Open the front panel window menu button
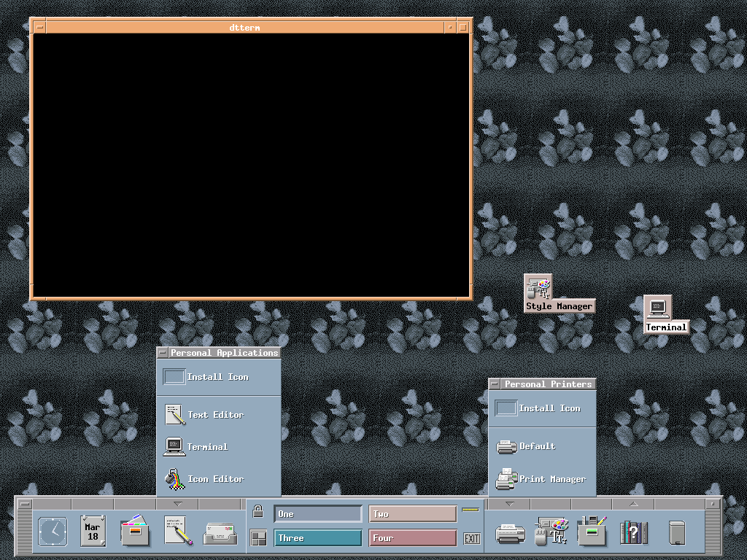Screen dimensions: 747x560 [25, 504]
